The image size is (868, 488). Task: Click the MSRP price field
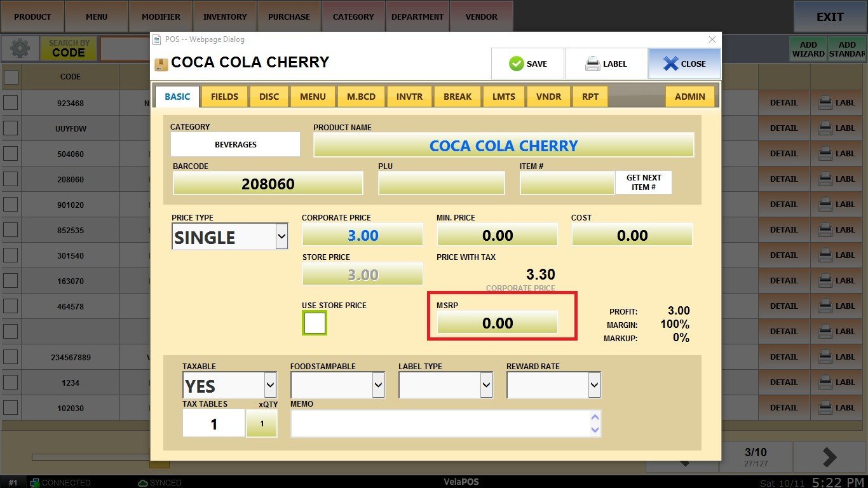pyautogui.click(x=497, y=323)
